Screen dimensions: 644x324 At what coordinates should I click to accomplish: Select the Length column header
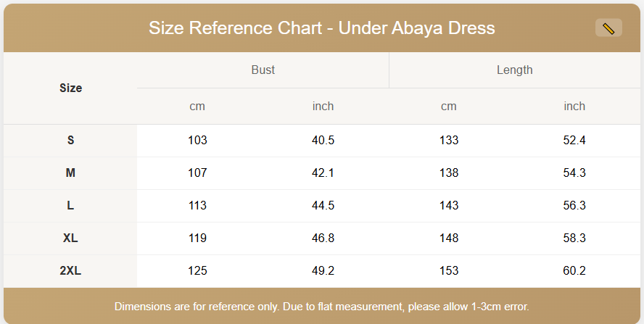click(515, 70)
